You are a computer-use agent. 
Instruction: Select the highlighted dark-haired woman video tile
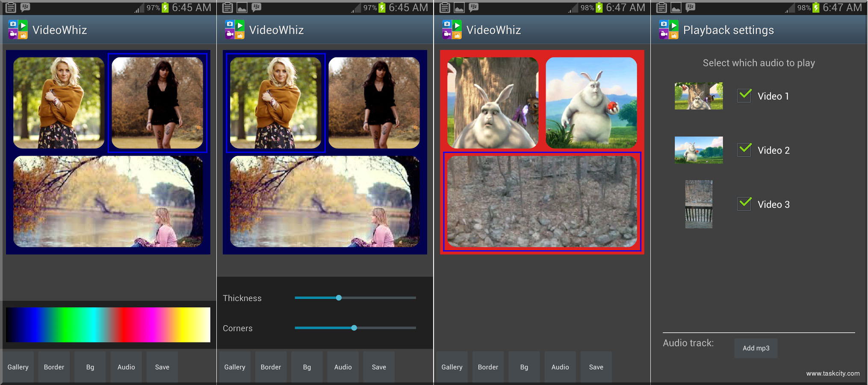(157, 102)
